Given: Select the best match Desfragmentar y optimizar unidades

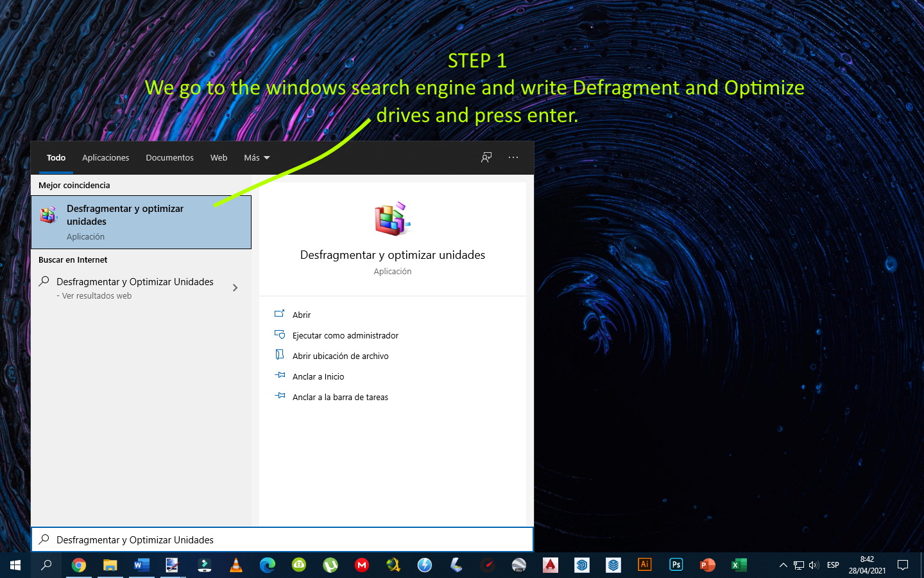Looking at the screenshot, I should coord(141,222).
